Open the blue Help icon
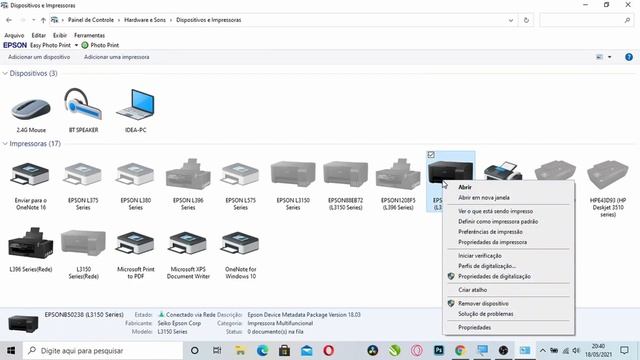The width and height of the screenshot is (640, 360). pos(629,57)
